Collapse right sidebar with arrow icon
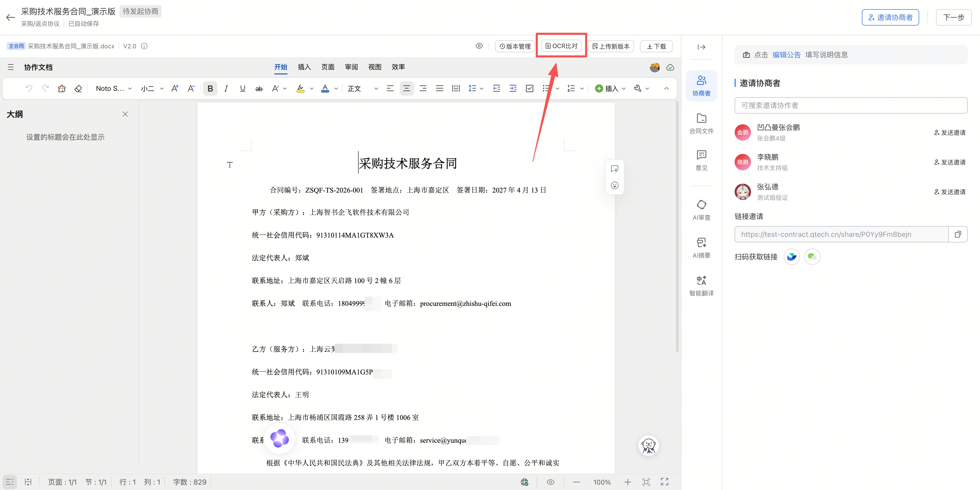This screenshot has height=490, width=980. pyautogui.click(x=702, y=47)
